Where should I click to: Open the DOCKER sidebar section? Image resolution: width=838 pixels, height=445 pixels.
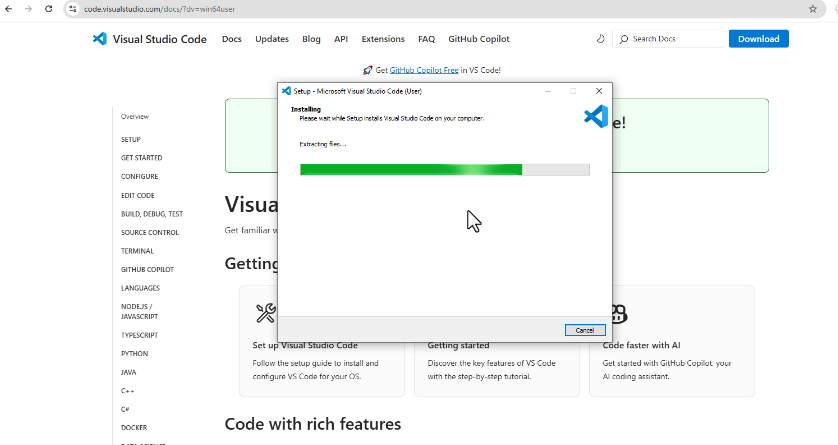coord(134,428)
